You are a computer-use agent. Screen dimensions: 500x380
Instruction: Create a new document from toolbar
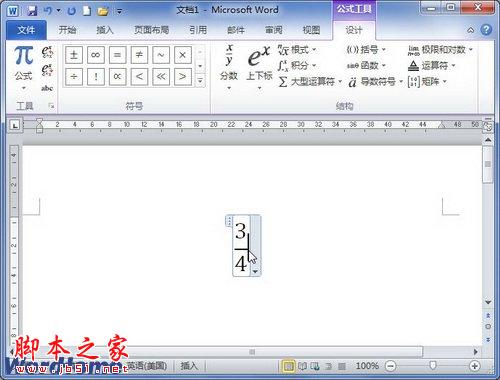[87, 11]
